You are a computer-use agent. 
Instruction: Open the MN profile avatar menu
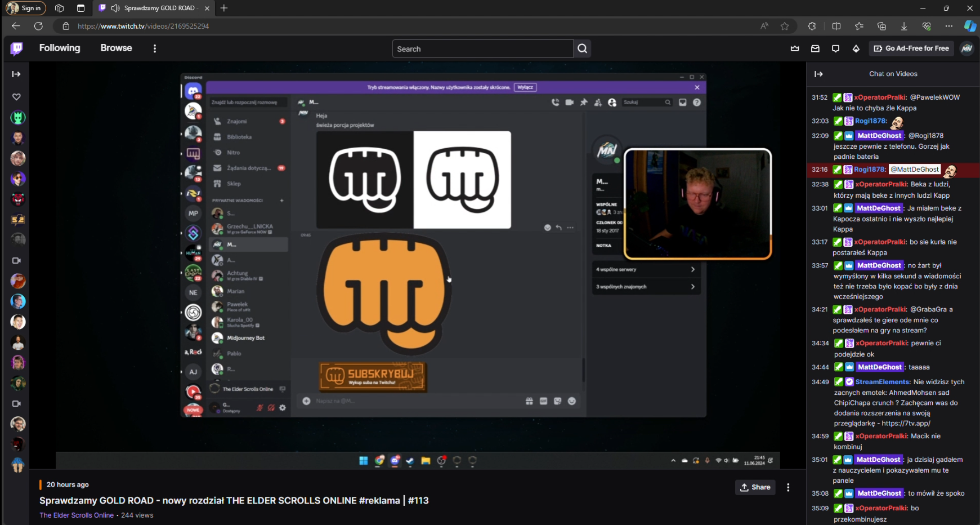click(967, 48)
